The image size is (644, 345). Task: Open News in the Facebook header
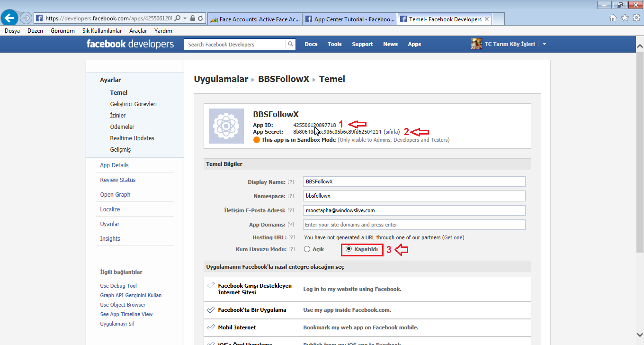pos(390,44)
